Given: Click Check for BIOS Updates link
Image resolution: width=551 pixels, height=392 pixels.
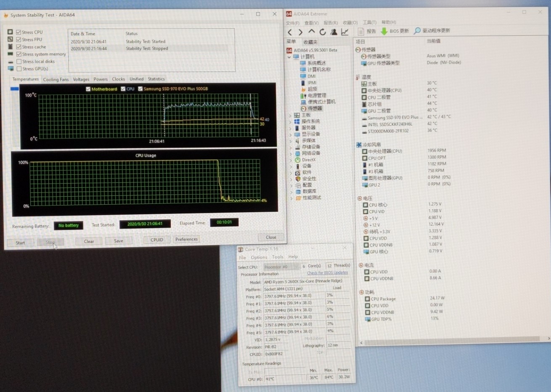Looking at the screenshot, I should (x=327, y=273).
